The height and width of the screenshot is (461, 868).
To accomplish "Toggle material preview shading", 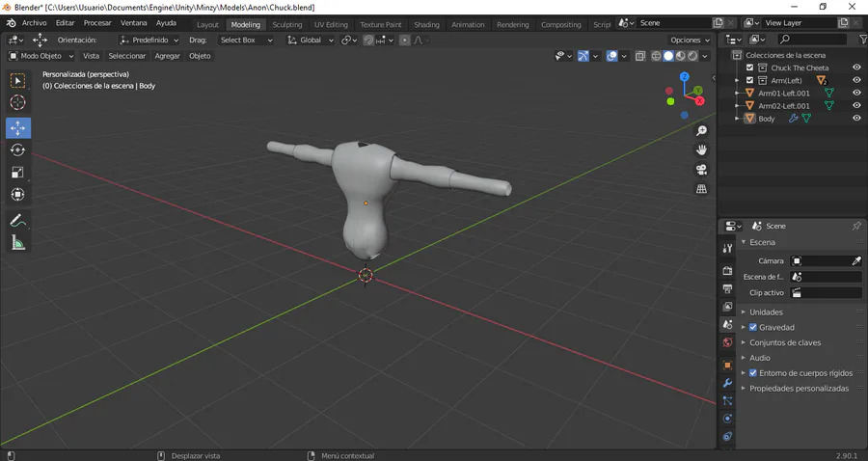I will point(680,56).
